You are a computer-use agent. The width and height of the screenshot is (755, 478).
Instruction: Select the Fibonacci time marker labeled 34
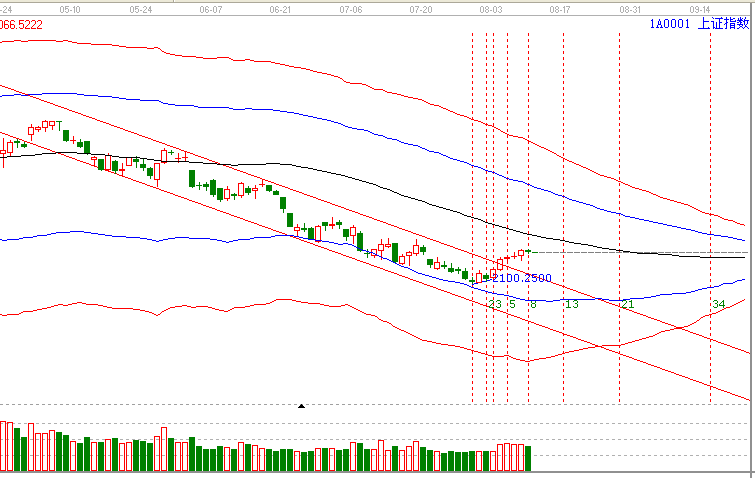717,304
